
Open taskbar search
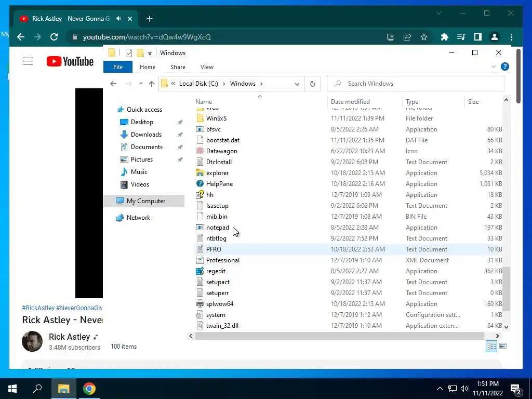[x=37, y=389]
